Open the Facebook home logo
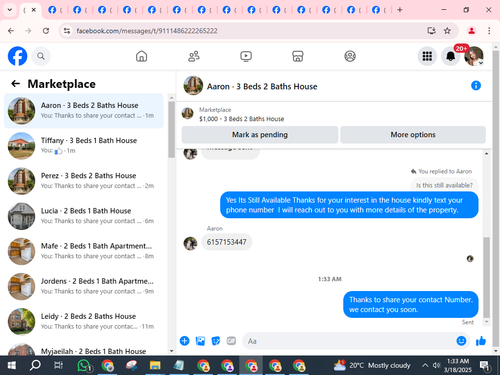500x375 pixels. pyautogui.click(x=17, y=56)
